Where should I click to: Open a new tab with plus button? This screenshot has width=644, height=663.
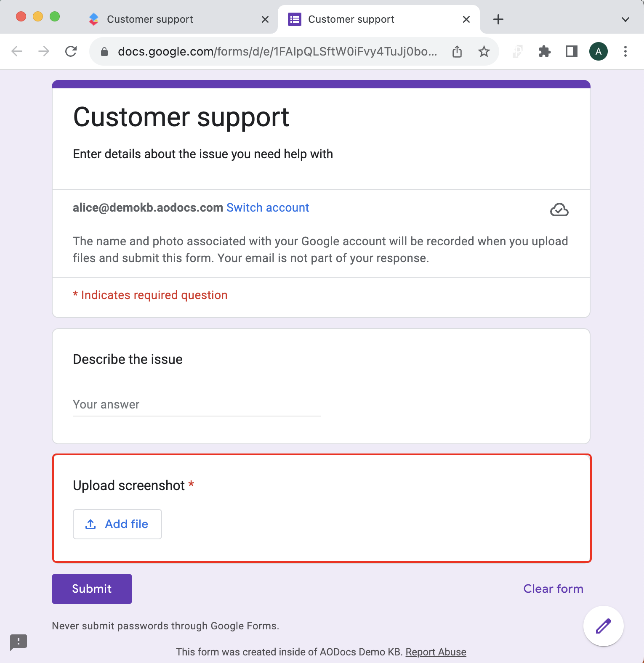[x=498, y=19]
